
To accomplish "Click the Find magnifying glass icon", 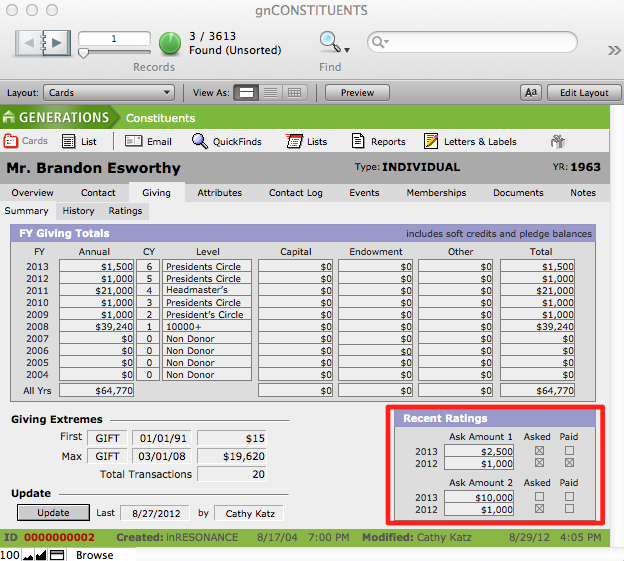I will (329, 42).
